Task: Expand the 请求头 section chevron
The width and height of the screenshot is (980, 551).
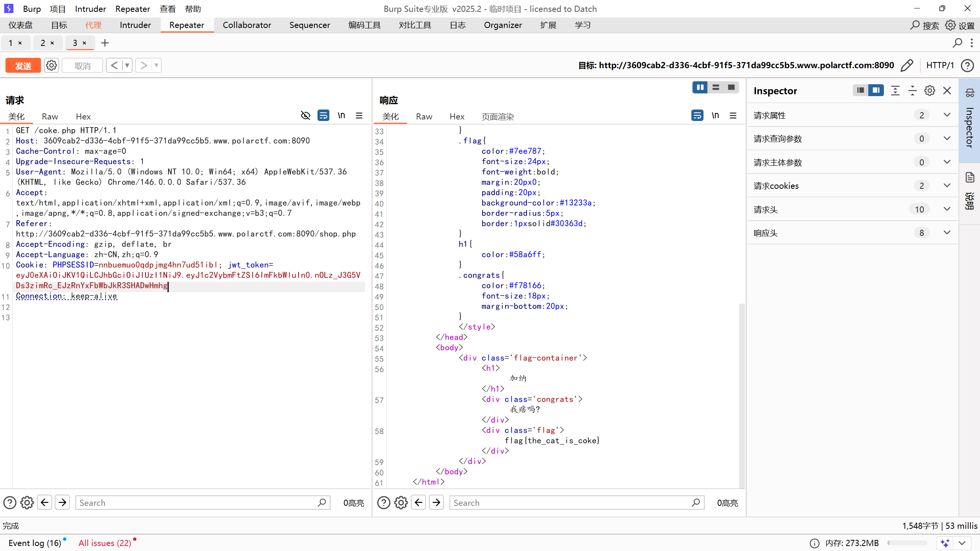Action: pos(947,209)
